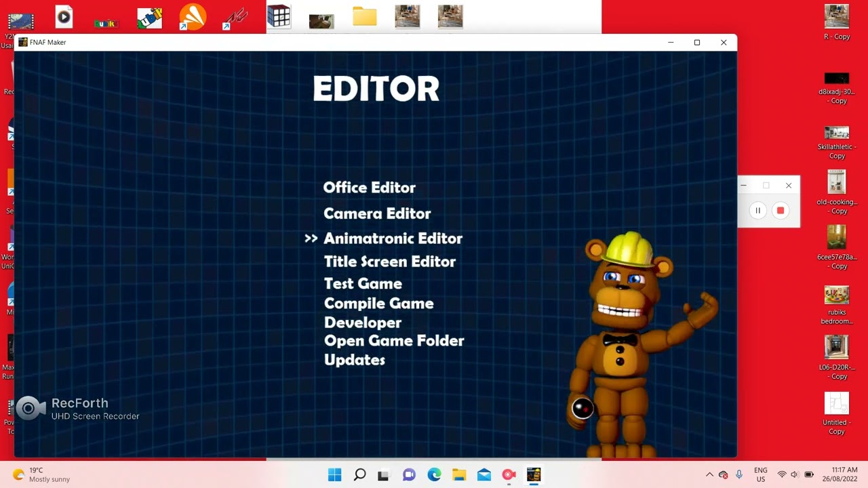Viewport: 868px width, 488px height.
Task: Select the orange circle shortcut desktop icon
Action: point(193,17)
